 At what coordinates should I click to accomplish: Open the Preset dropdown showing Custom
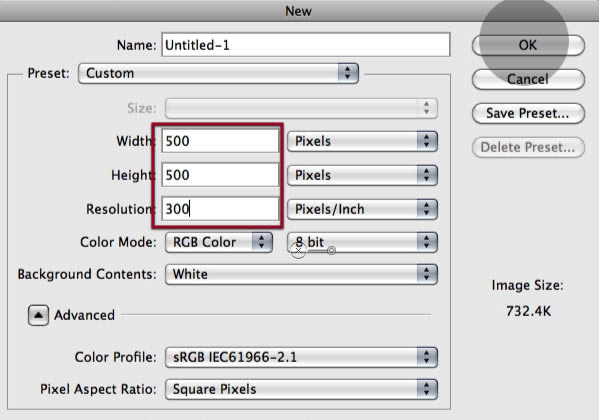click(218, 73)
